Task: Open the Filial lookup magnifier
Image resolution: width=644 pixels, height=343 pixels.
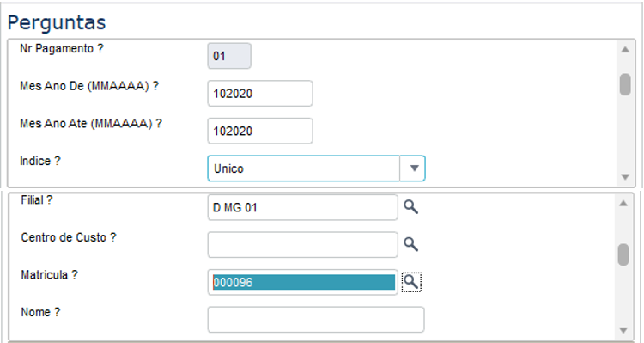Action: pos(410,207)
